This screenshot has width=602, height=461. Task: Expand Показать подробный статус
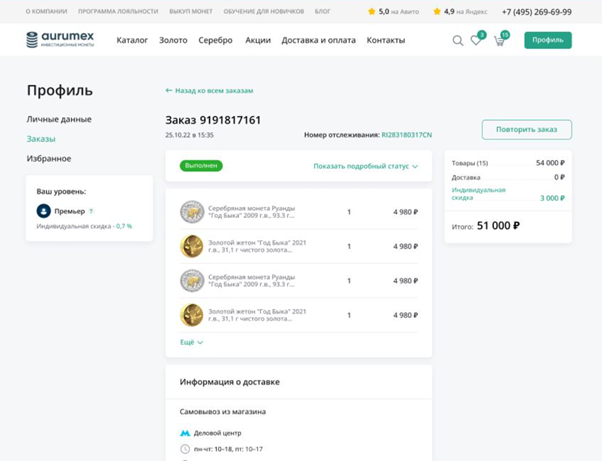coord(365,166)
